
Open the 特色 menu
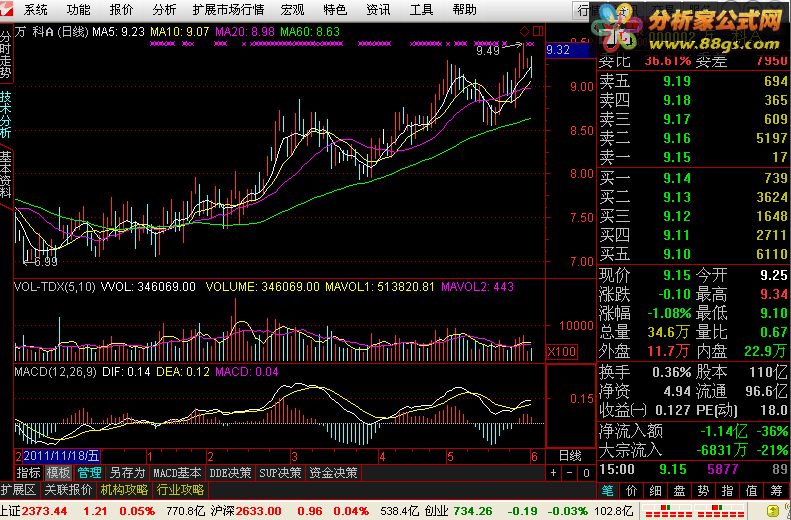(335, 10)
